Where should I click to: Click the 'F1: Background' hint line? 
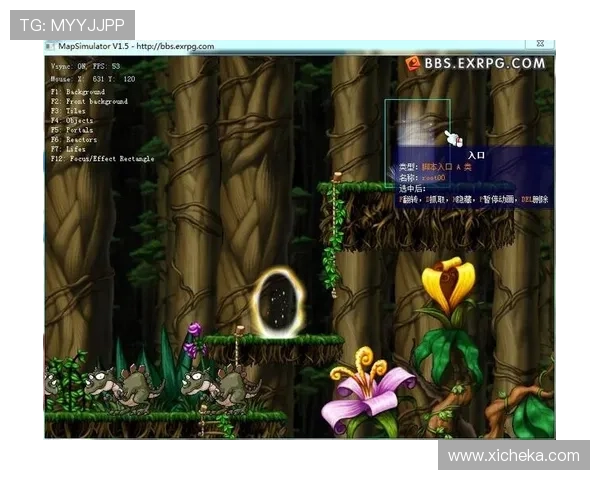click(78, 92)
